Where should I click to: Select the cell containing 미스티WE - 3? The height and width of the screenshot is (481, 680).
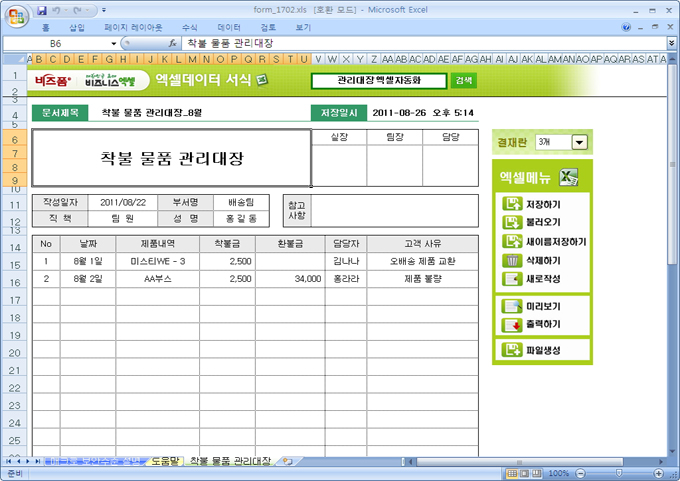tap(157, 261)
